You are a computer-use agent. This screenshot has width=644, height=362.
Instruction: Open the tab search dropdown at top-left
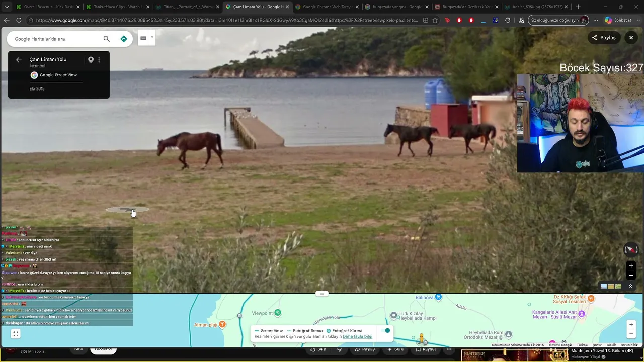[x=7, y=7]
